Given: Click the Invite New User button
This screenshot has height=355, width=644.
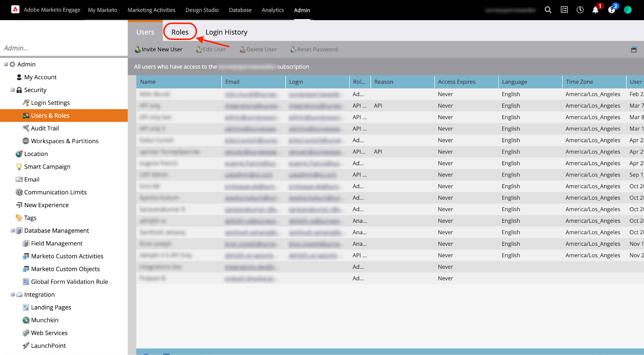Looking at the screenshot, I should (159, 50).
